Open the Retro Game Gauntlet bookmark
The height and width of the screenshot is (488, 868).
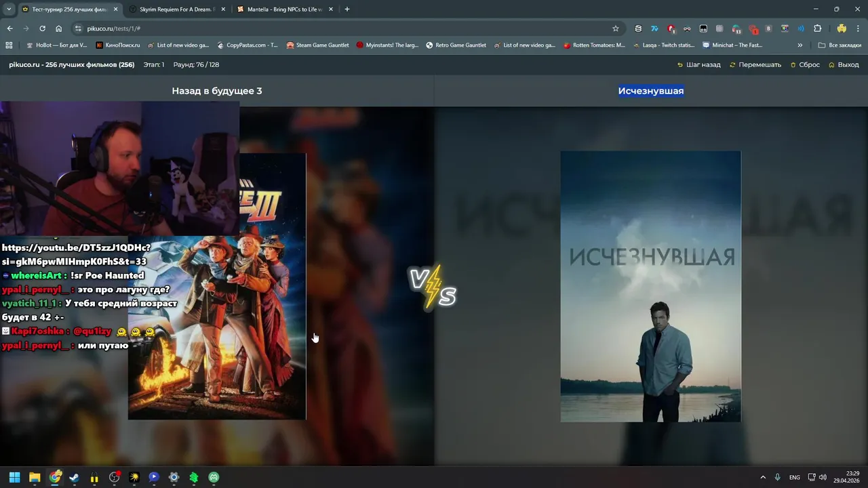click(456, 45)
